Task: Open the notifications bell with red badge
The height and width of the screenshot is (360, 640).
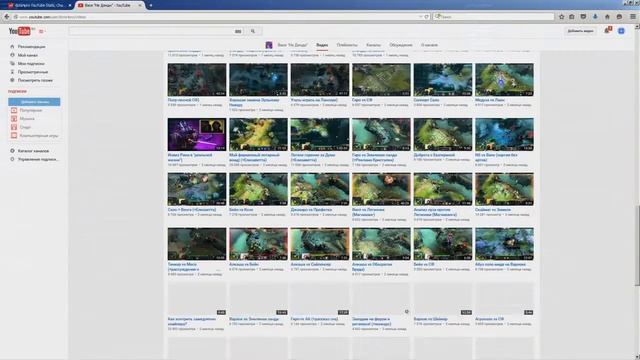Action: point(607,31)
